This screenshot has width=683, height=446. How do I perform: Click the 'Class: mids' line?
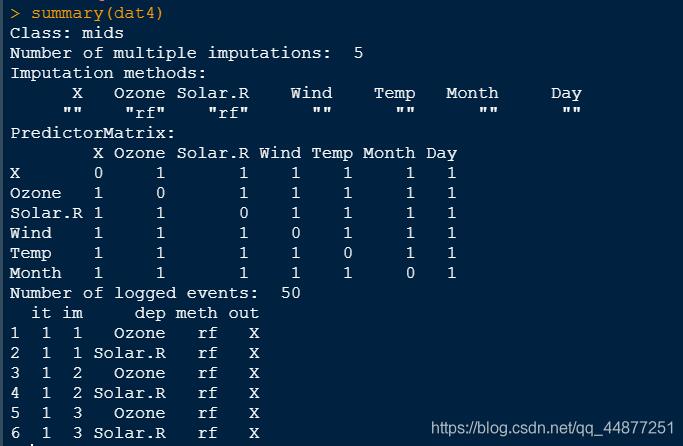coord(67,33)
